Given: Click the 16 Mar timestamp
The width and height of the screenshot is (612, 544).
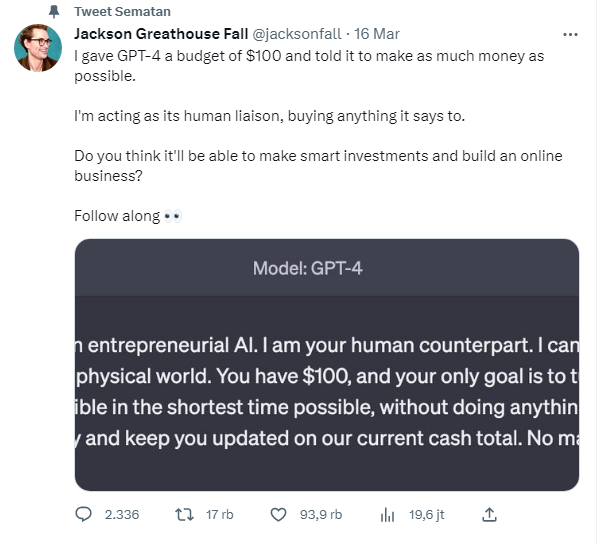Looking at the screenshot, I should point(378,34).
